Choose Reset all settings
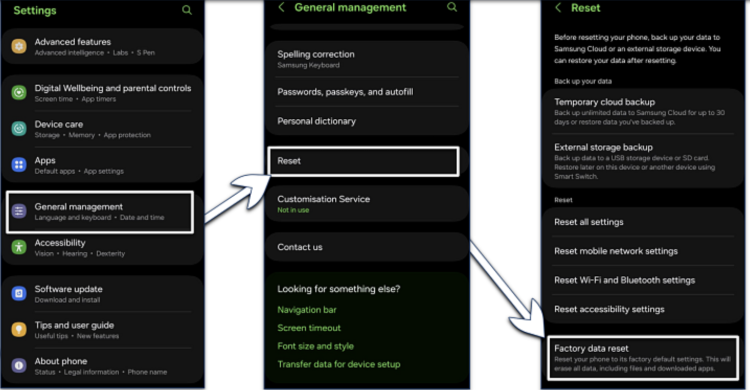Screen dimensions: 750x390 [x=643, y=222]
